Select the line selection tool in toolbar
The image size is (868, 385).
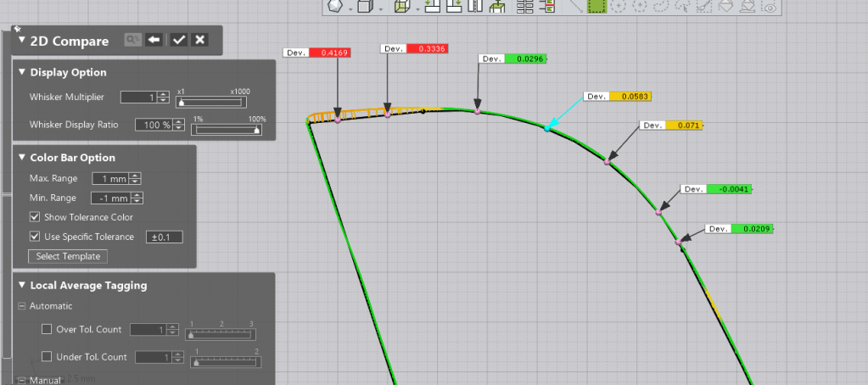(574, 7)
